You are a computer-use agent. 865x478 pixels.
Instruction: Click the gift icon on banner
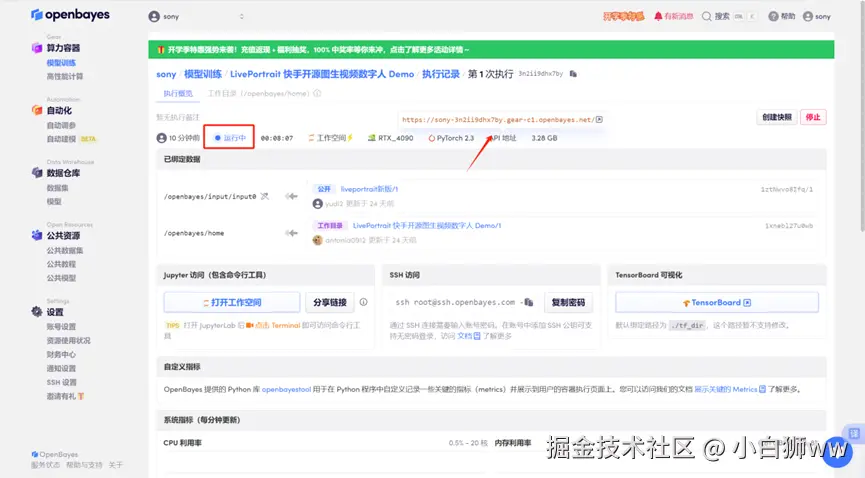click(x=161, y=50)
